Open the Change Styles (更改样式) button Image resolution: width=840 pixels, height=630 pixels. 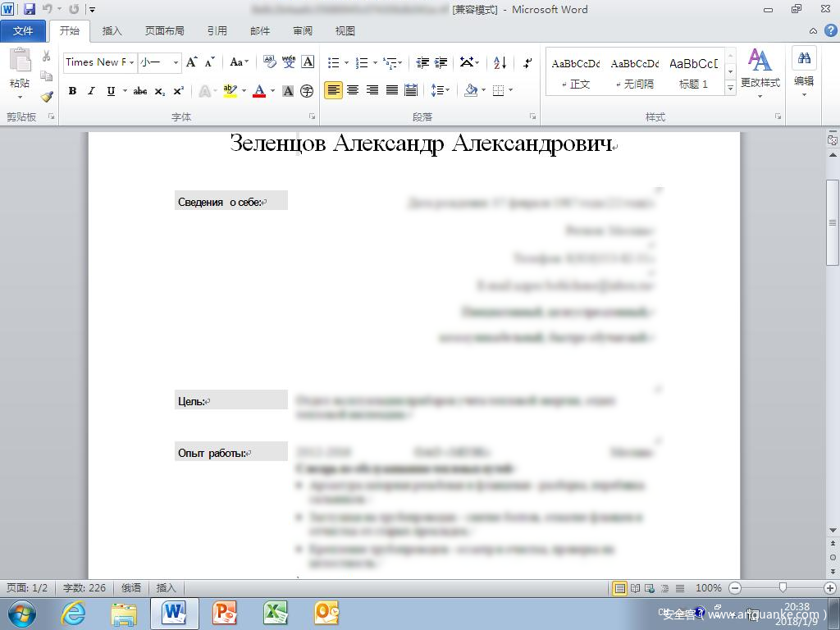coord(760,70)
